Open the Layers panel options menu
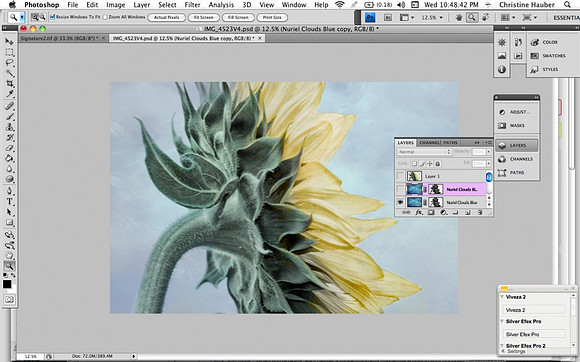The image size is (580, 362). [x=489, y=142]
